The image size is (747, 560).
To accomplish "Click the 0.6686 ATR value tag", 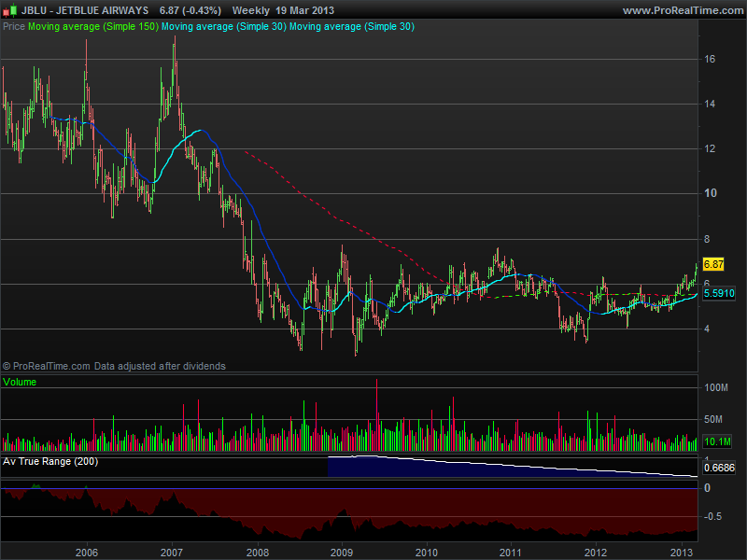I will 718,469.
